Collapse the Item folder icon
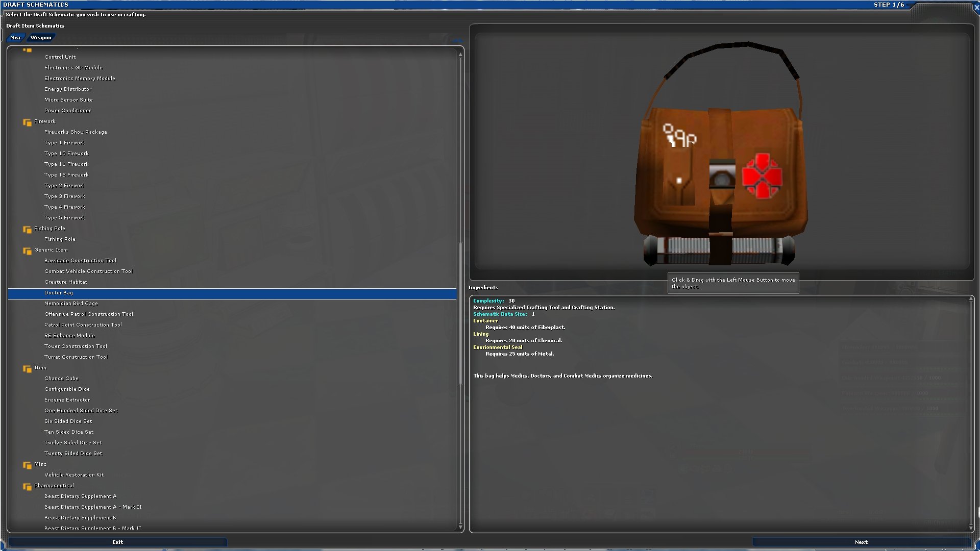This screenshot has height=551, width=980. [27, 369]
